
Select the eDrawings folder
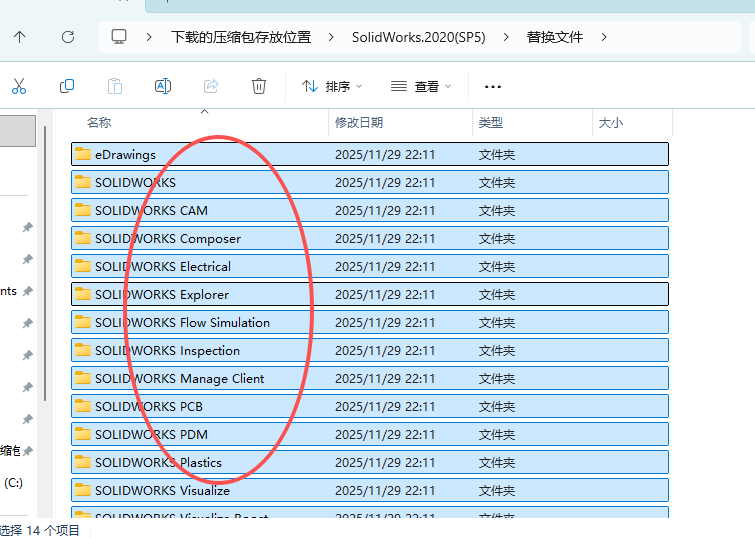click(370, 154)
